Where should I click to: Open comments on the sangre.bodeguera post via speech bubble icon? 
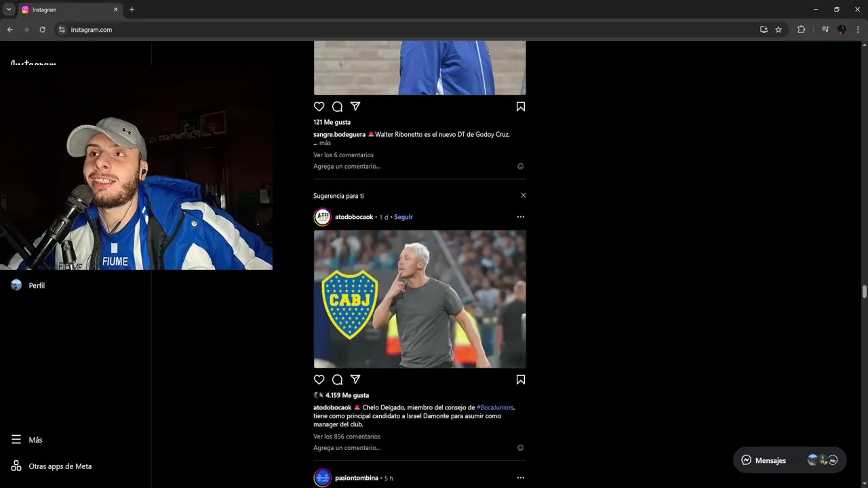337,106
